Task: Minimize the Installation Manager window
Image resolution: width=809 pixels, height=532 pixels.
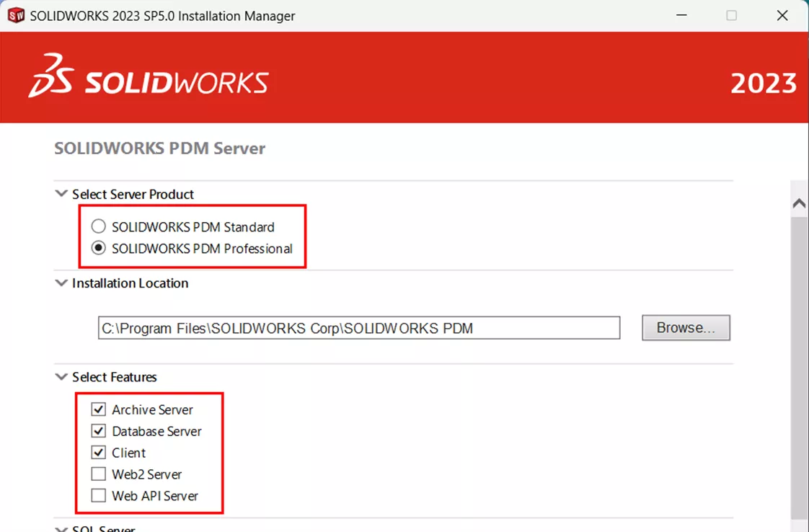Action: click(x=681, y=15)
